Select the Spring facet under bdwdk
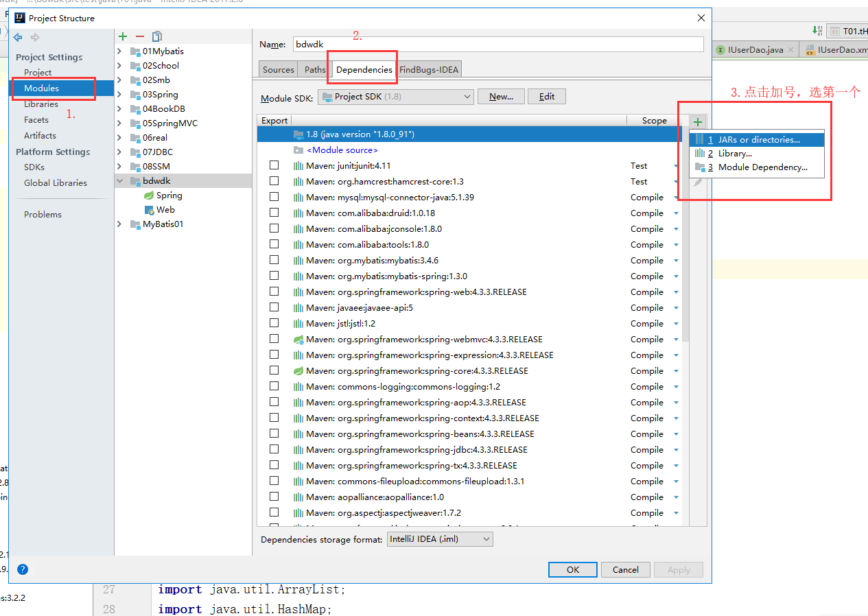Viewport: 868px width, 616px height. click(x=163, y=196)
